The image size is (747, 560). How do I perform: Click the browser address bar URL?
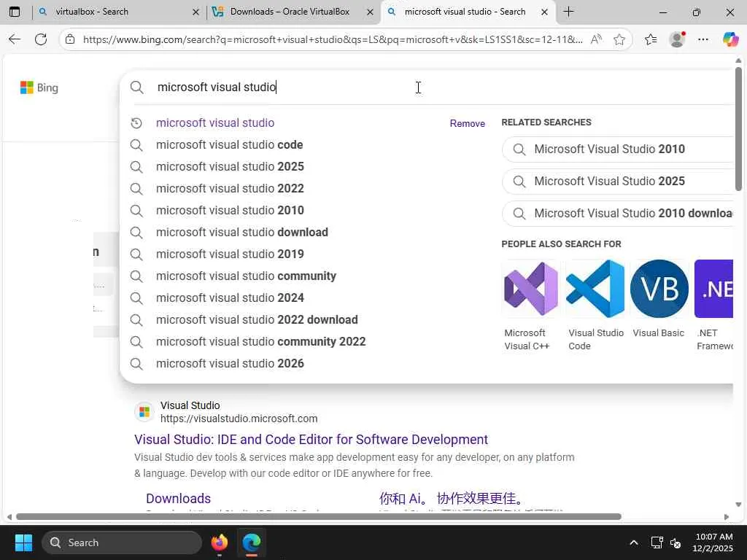click(x=333, y=39)
